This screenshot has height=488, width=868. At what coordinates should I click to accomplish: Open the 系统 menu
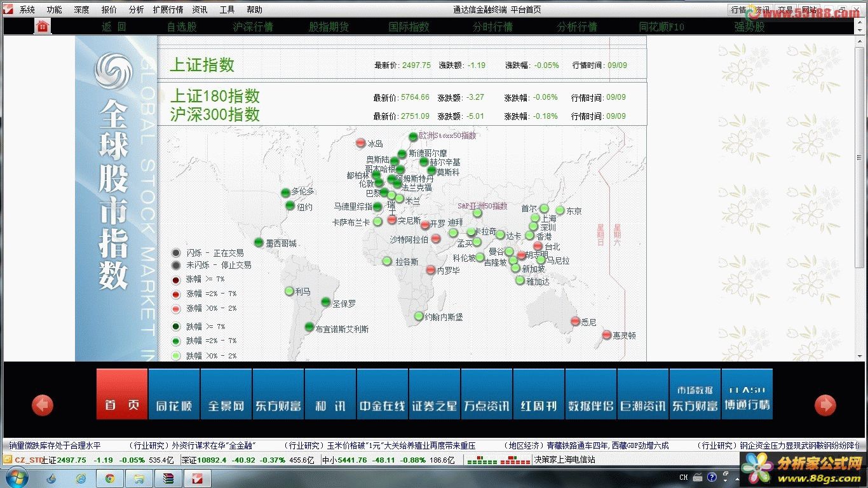coord(27,10)
